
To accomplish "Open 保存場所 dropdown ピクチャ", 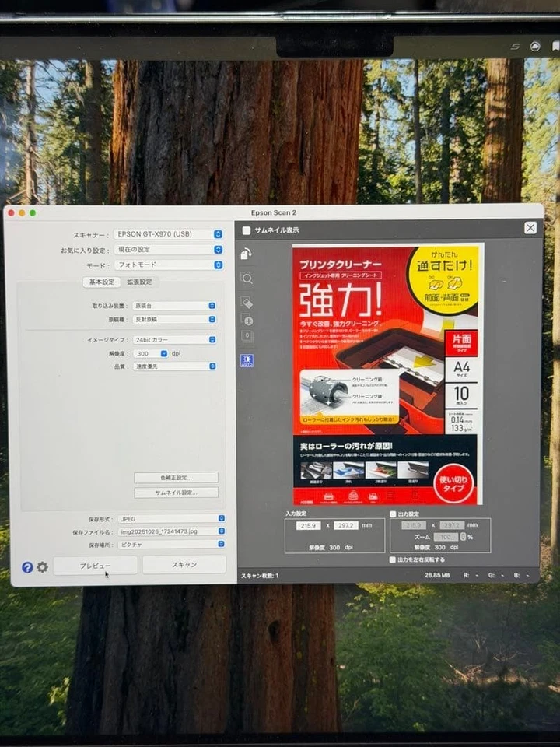I will pyautogui.click(x=171, y=544).
